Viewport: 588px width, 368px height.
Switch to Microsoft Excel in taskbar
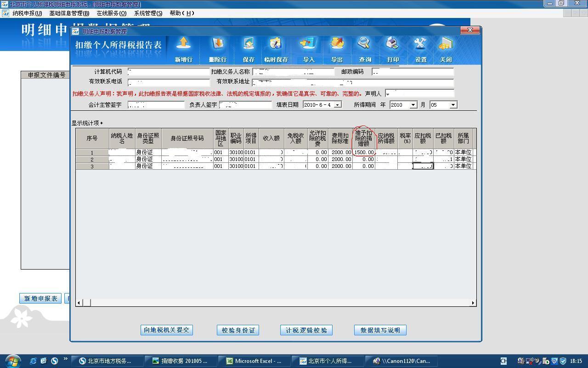click(258, 361)
